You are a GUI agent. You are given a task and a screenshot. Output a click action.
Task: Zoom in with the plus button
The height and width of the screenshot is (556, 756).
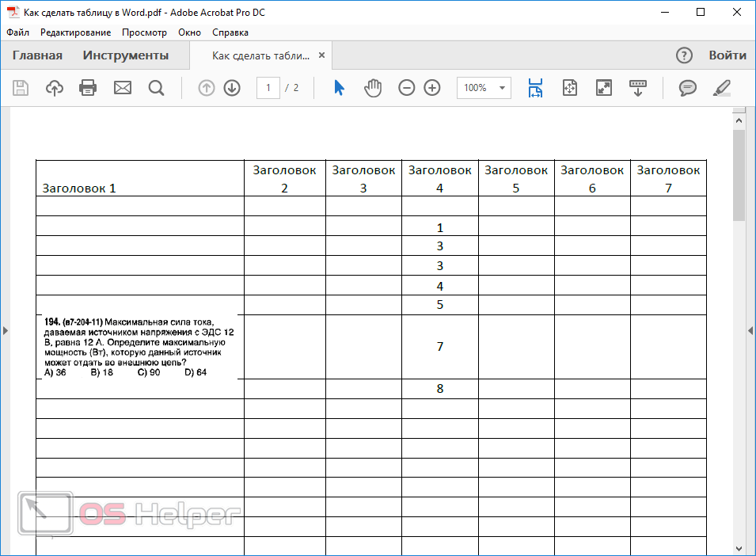click(x=432, y=88)
